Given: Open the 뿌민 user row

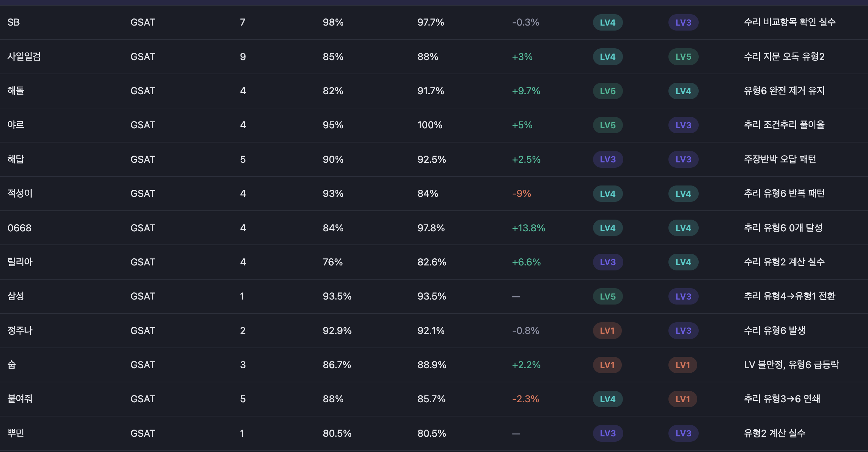Looking at the screenshot, I should (x=16, y=433).
